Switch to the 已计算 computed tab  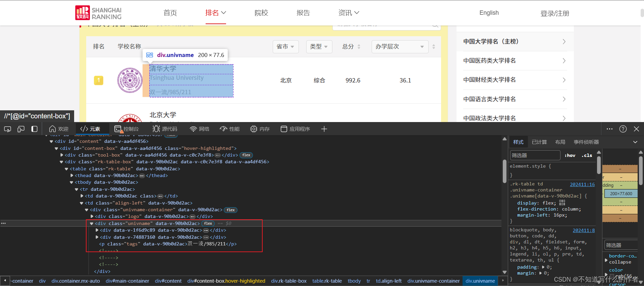(539, 142)
